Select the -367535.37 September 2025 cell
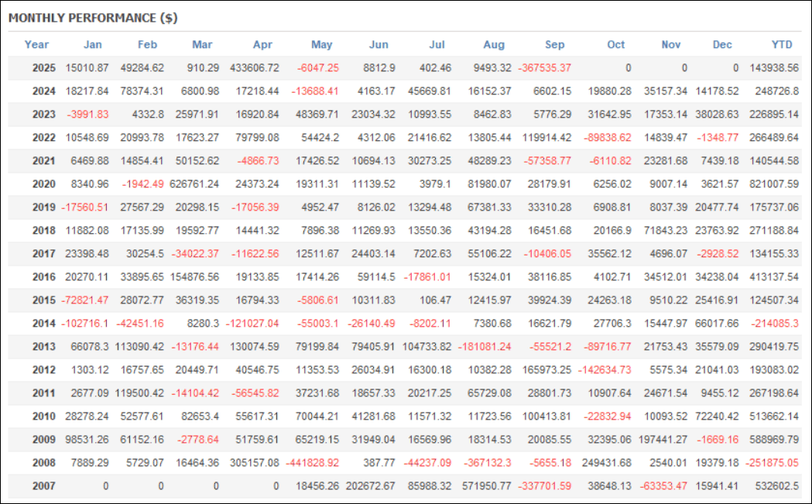The image size is (812, 504). pos(544,68)
